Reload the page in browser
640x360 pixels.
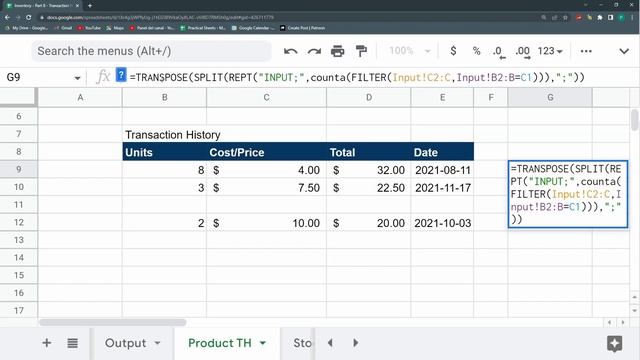(x=29, y=17)
